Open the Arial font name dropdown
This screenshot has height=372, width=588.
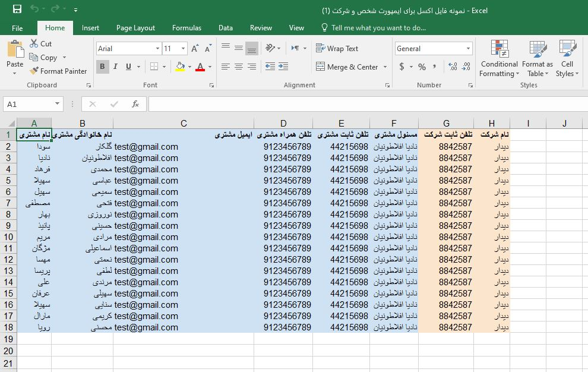click(x=157, y=49)
